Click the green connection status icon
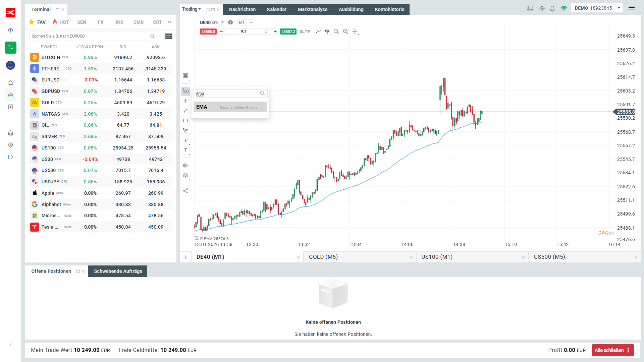 (x=564, y=8)
